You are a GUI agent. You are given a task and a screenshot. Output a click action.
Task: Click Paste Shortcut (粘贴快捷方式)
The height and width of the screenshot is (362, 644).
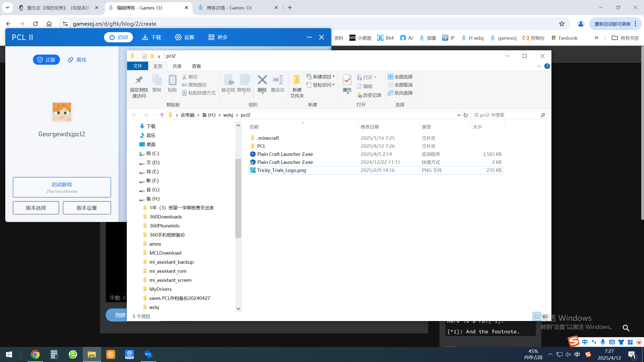[x=199, y=93]
